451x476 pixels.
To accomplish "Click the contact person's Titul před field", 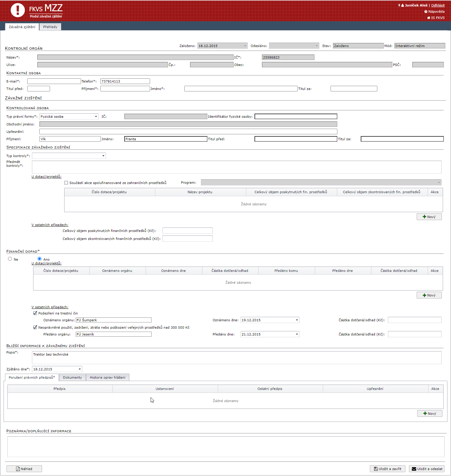I will 38,89.
